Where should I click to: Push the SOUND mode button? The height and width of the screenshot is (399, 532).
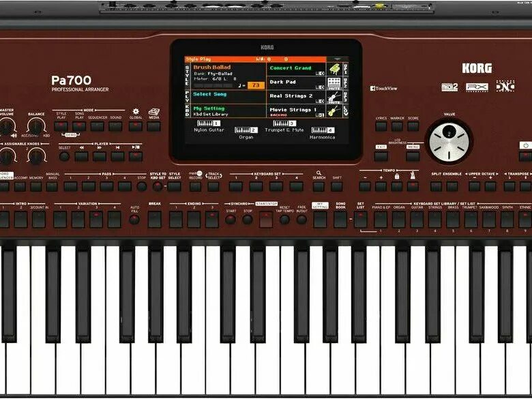115,127
